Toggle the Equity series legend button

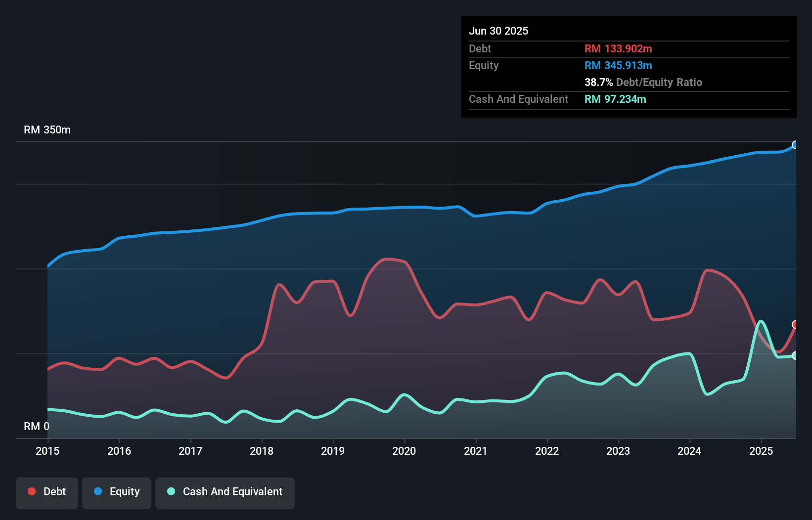[x=117, y=493]
